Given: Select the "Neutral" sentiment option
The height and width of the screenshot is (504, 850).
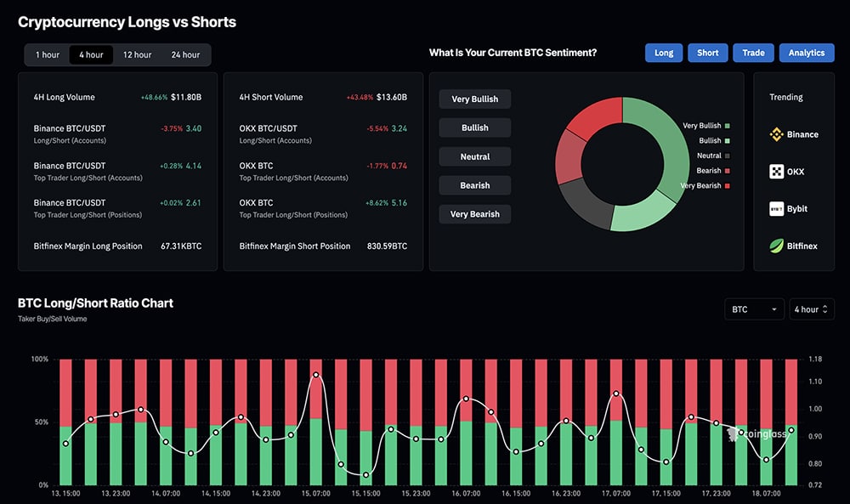Looking at the screenshot, I should [474, 156].
